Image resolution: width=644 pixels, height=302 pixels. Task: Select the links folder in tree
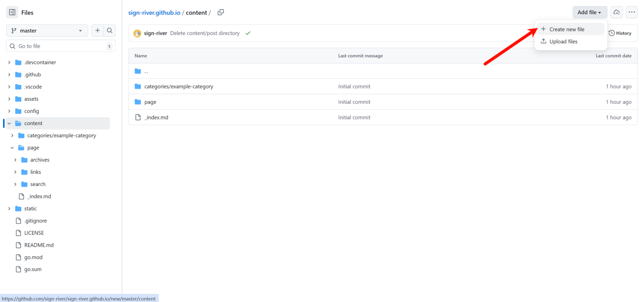tap(36, 172)
